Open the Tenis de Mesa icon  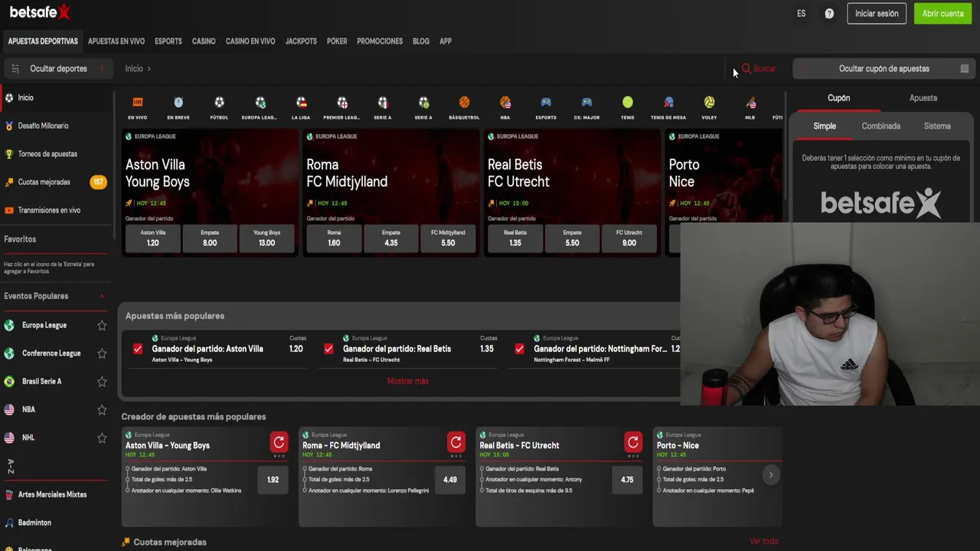click(x=668, y=103)
